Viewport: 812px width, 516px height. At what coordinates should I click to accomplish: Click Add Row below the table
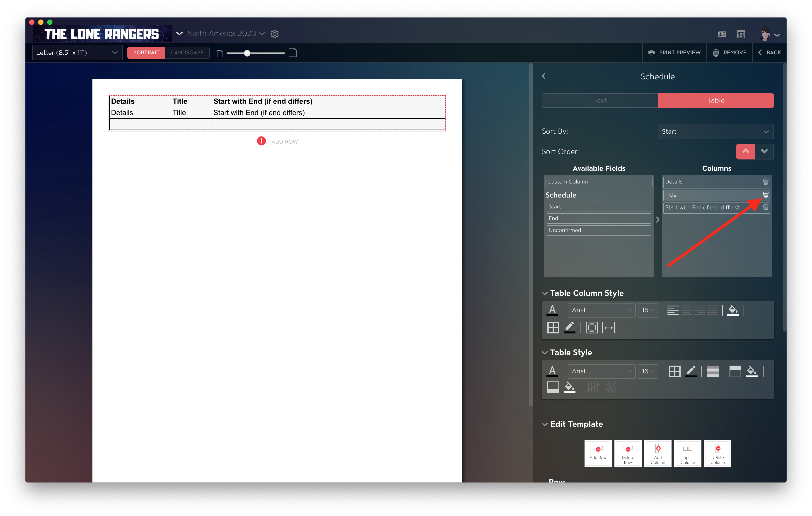pyautogui.click(x=277, y=141)
